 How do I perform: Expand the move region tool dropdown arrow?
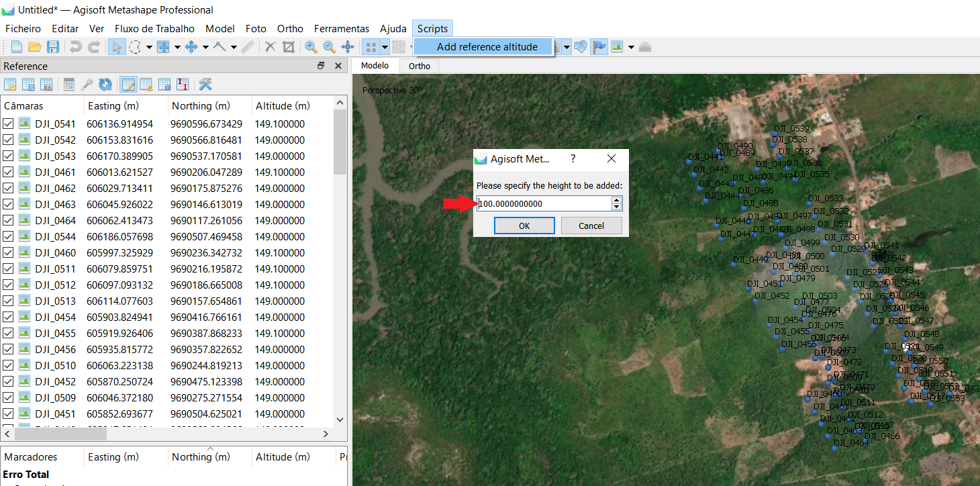point(177,47)
